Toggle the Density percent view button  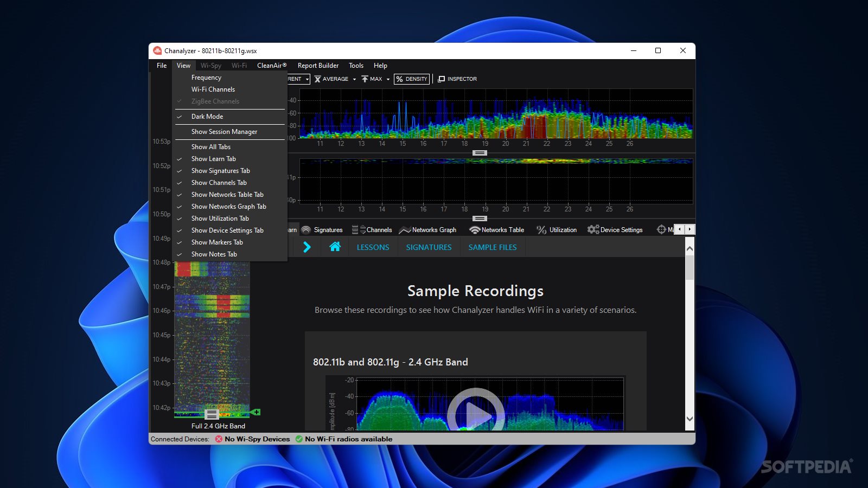[412, 79]
